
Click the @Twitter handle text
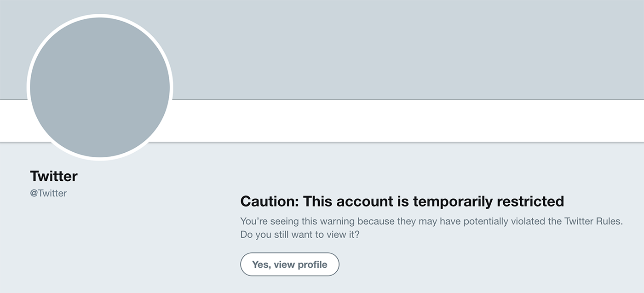(x=48, y=193)
